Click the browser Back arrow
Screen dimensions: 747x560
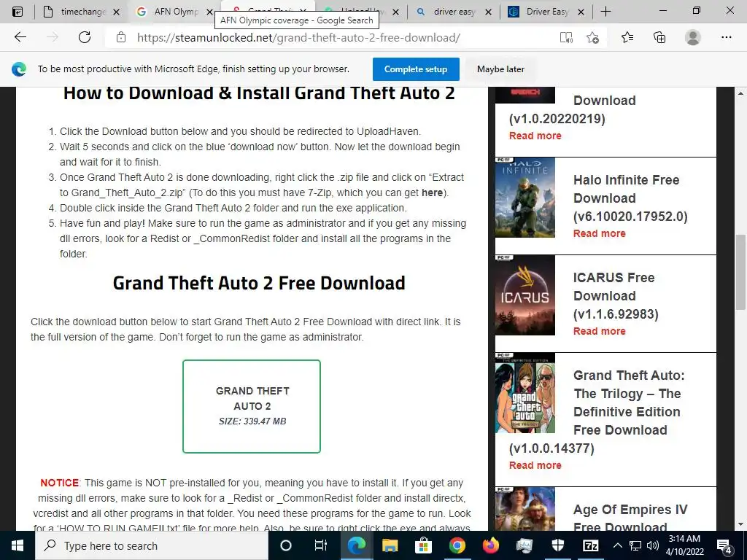[x=20, y=37]
